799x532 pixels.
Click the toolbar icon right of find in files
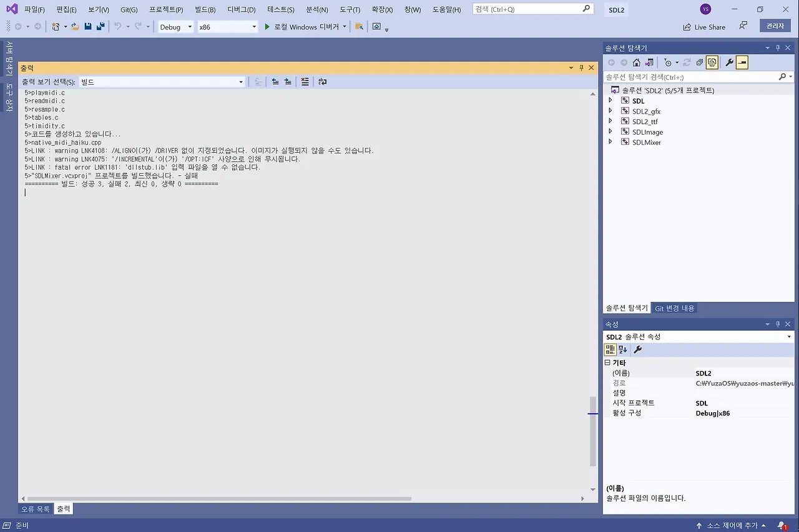click(x=376, y=27)
